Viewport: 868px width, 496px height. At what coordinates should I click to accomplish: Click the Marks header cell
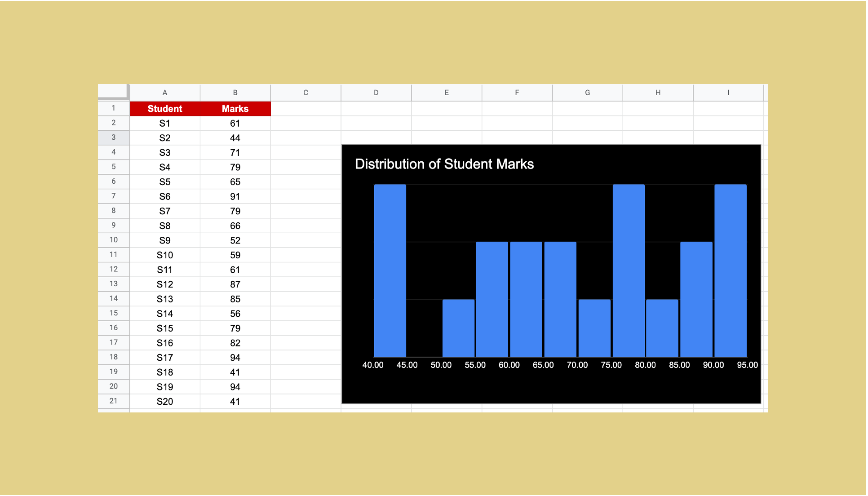(x=235, y=109)
